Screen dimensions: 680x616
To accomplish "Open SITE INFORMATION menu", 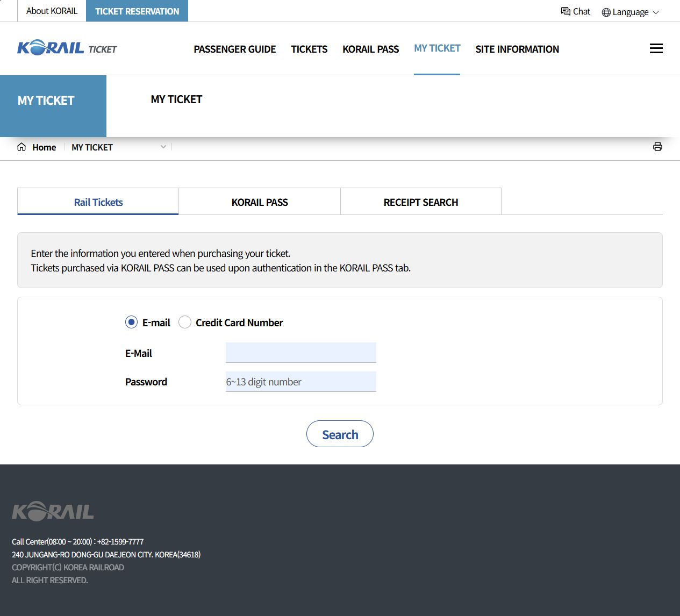I will coord(517,49).
